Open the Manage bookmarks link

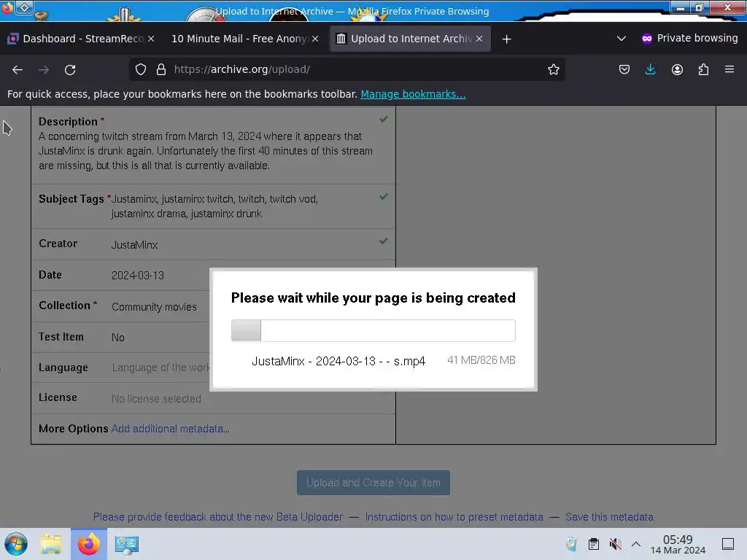(x=413, y=94)
